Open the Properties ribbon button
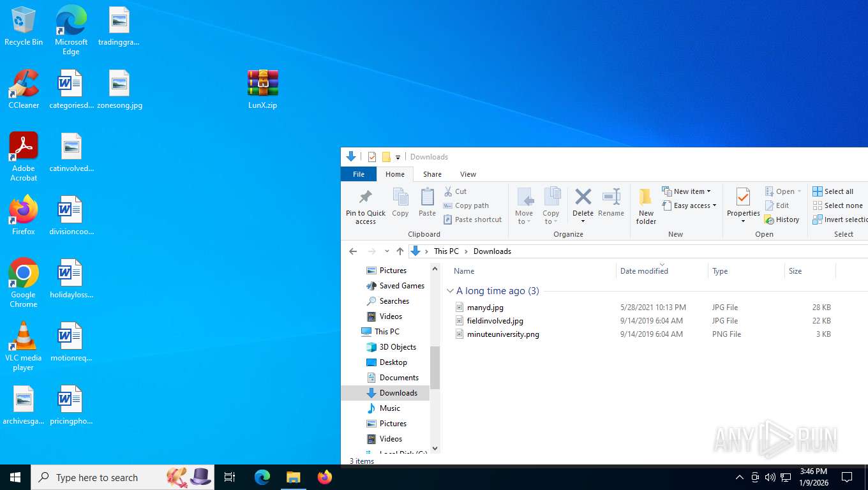Screen dimensions: 868x490 pyautogui.click(x=743, y=205)
